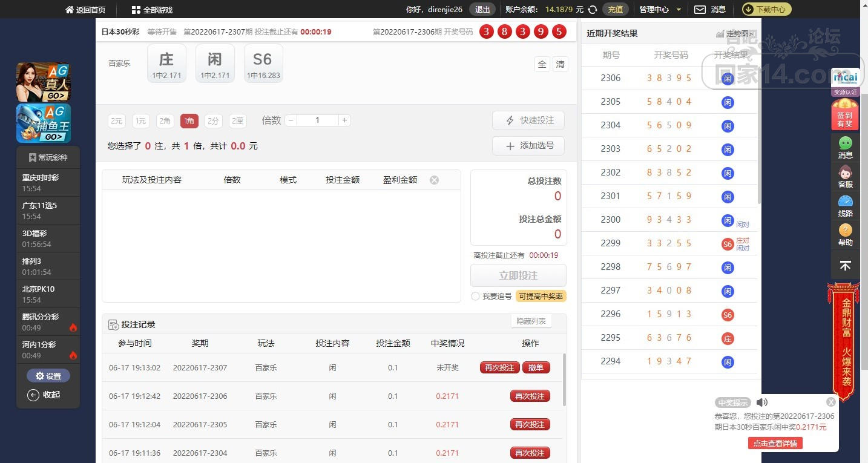
Task: Open the messages envelope icon
Action: point(700,10)
